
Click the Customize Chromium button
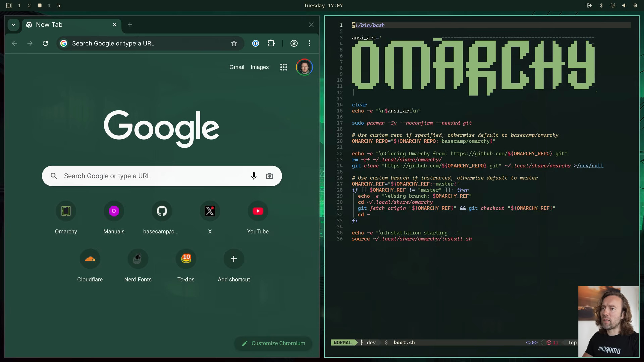274,343
